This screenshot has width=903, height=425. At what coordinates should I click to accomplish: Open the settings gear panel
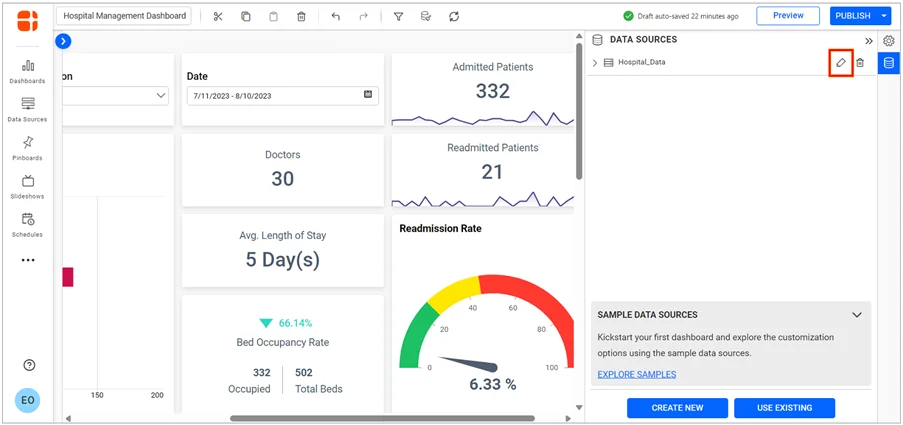(x=888, y=41)
